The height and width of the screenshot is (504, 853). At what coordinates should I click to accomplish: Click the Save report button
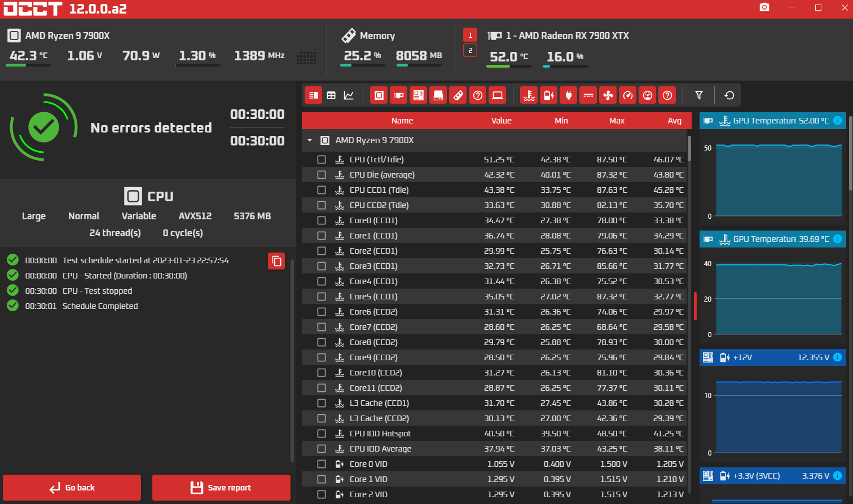pos(221,488)
